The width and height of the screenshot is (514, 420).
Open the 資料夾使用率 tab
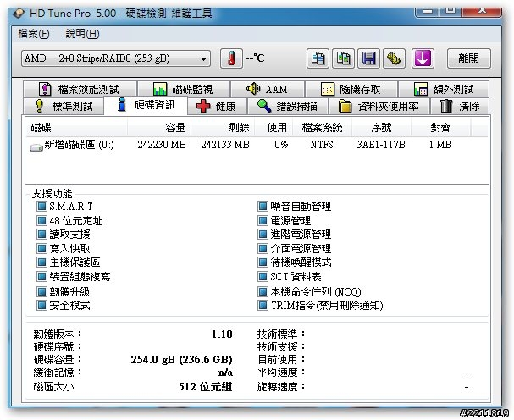point(379,106)
